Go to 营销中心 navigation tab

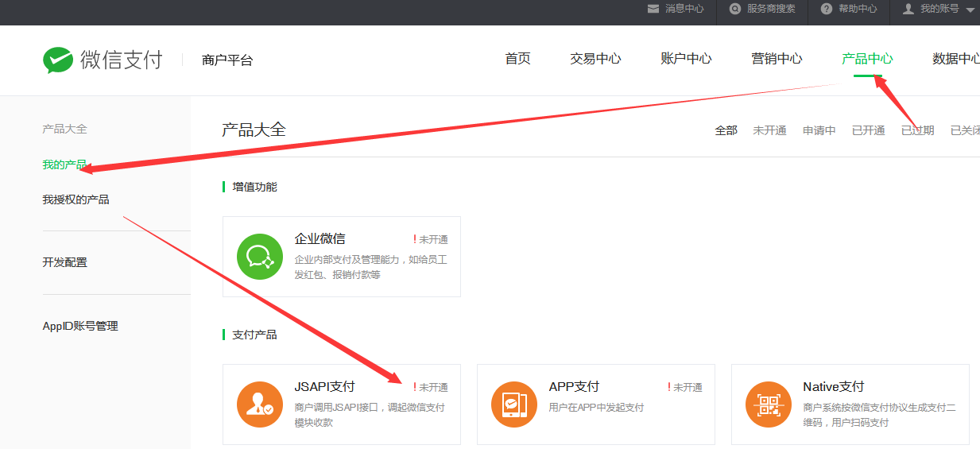[x=777, y=59]
